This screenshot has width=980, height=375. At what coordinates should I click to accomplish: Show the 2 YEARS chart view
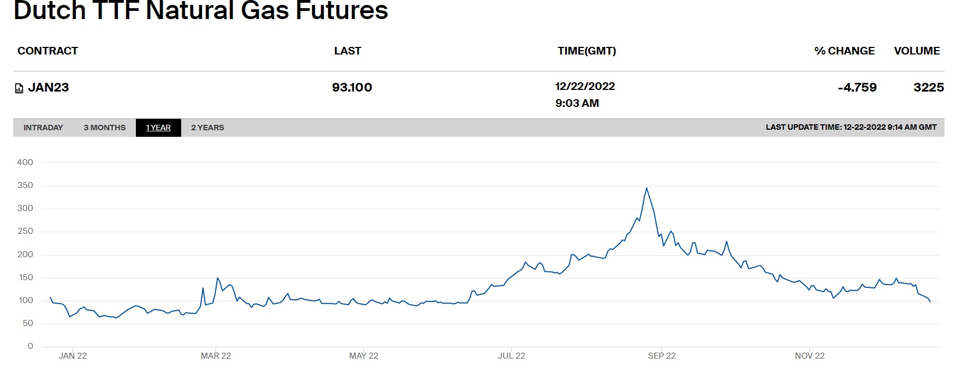click(x=207, y=128)
